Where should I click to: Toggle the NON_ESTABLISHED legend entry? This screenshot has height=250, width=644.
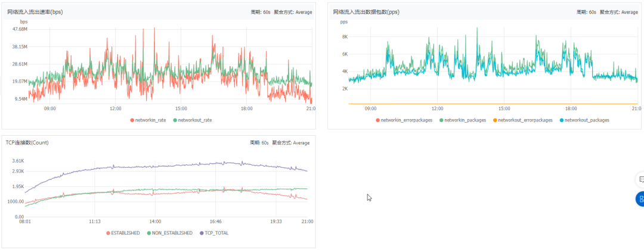[170, 233]
